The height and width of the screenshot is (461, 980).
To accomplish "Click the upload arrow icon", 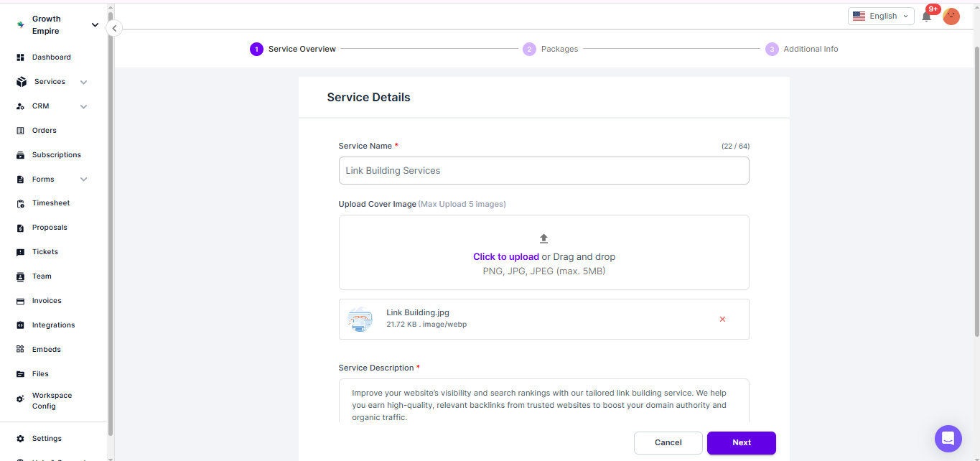I will [543, 238].
